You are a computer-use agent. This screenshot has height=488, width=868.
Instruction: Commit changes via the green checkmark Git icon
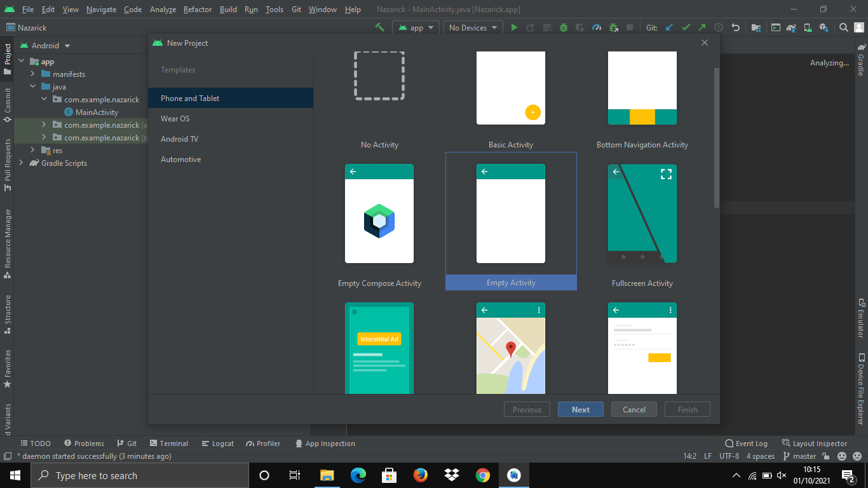point(686,27)
